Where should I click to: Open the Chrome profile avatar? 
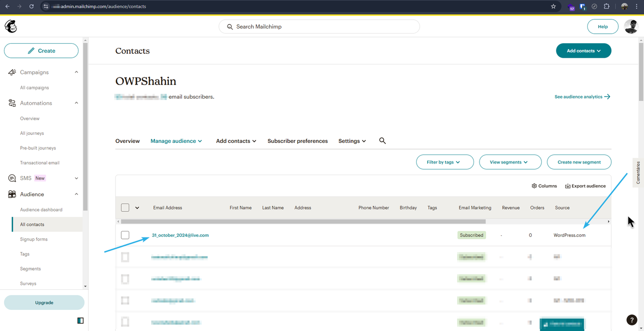point(624,7)
